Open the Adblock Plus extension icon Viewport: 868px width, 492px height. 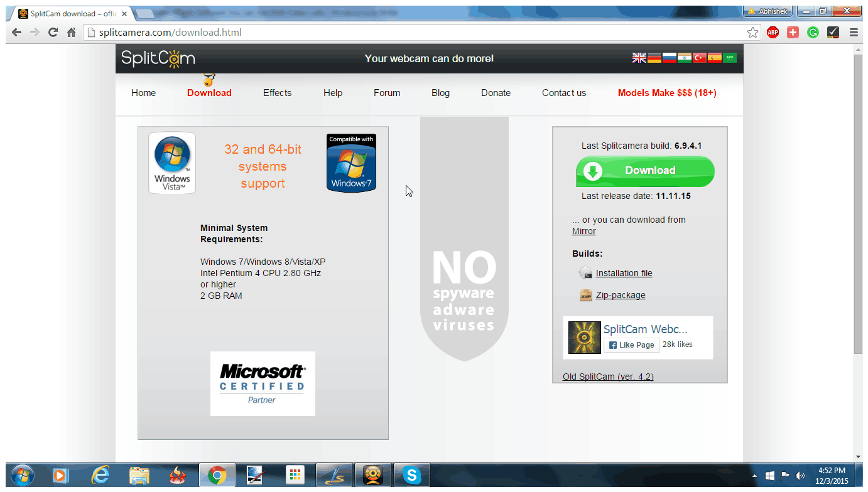click(773, 33)
